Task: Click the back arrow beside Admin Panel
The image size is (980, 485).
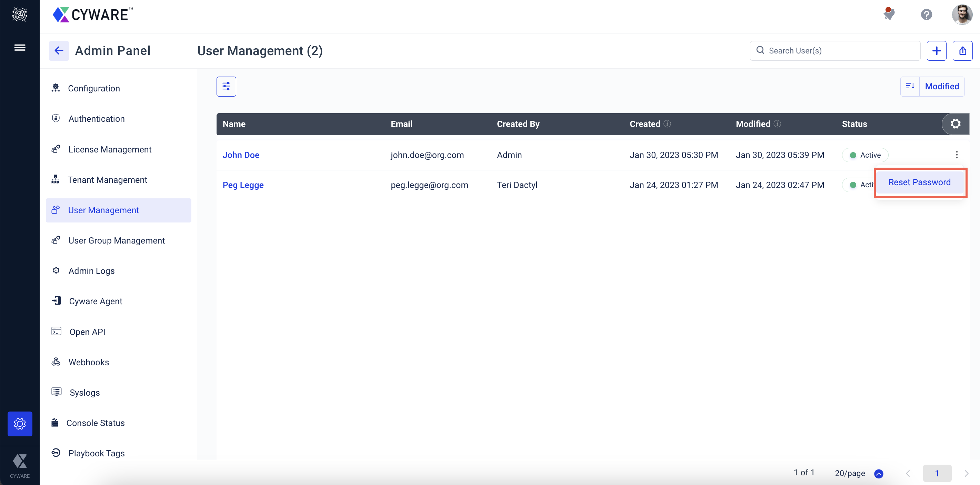Action: [59, 51]
